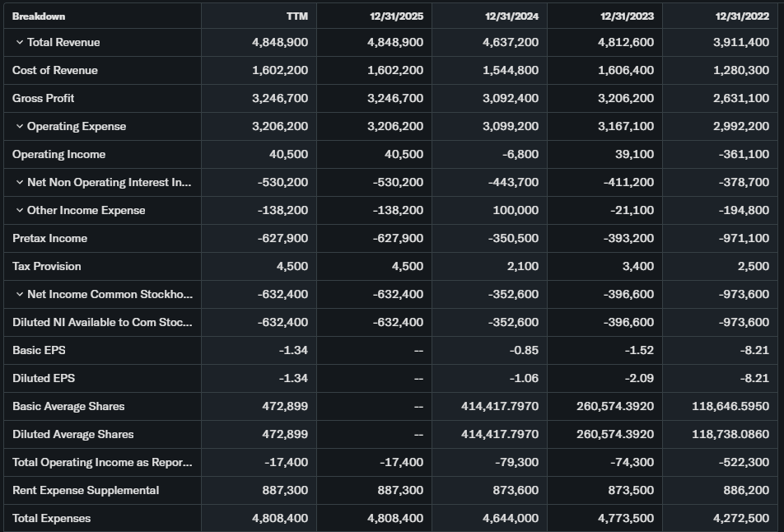Select the Tax Provision row label
The width and height of the screenshot is (784, 532).
pyautogui.click(x=47, y=267)
